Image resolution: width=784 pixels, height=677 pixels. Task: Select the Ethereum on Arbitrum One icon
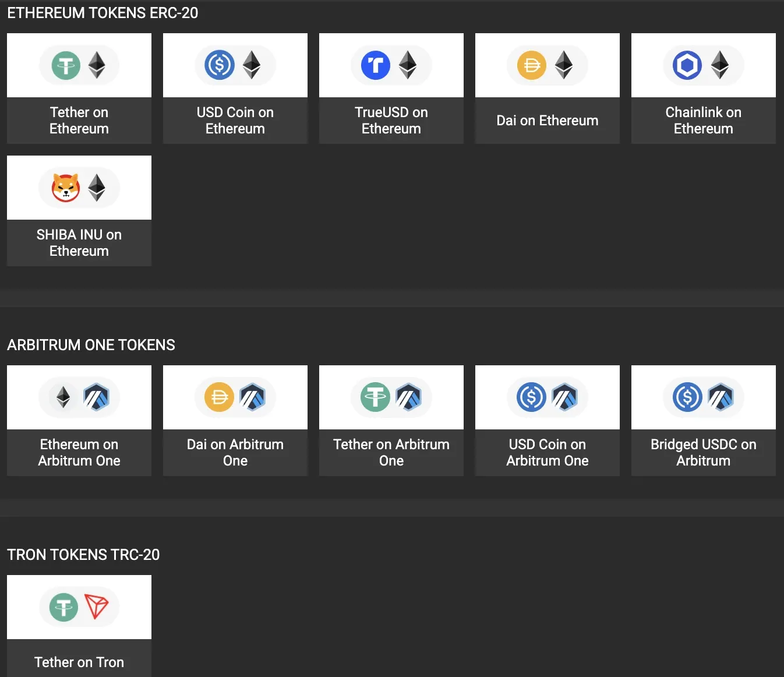point(63,397)
